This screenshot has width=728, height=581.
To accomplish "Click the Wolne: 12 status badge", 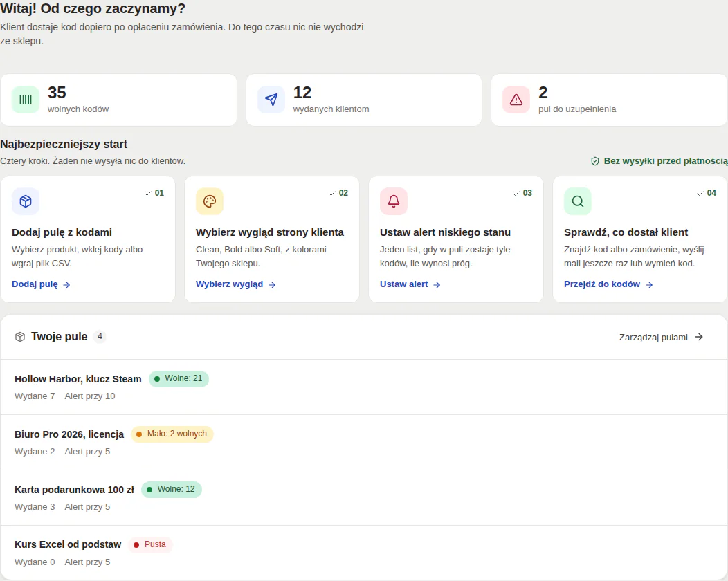I will (x=172, y=489).
